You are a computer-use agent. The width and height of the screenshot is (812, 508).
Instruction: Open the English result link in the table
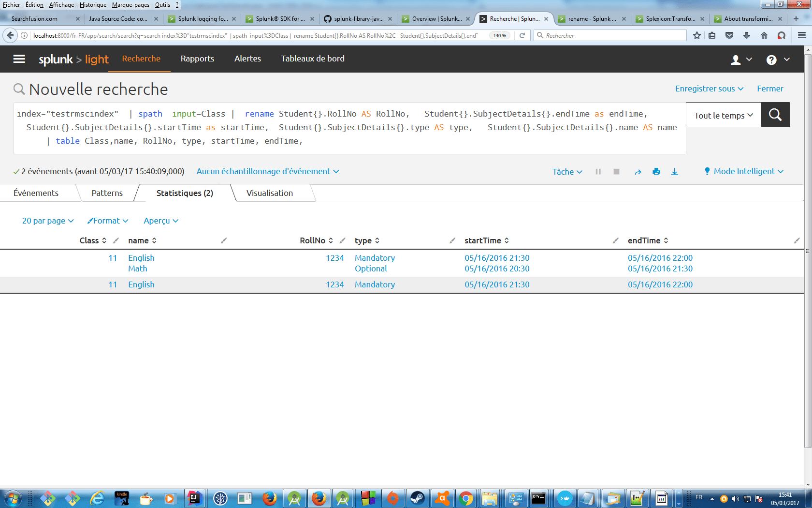point(141,258)
